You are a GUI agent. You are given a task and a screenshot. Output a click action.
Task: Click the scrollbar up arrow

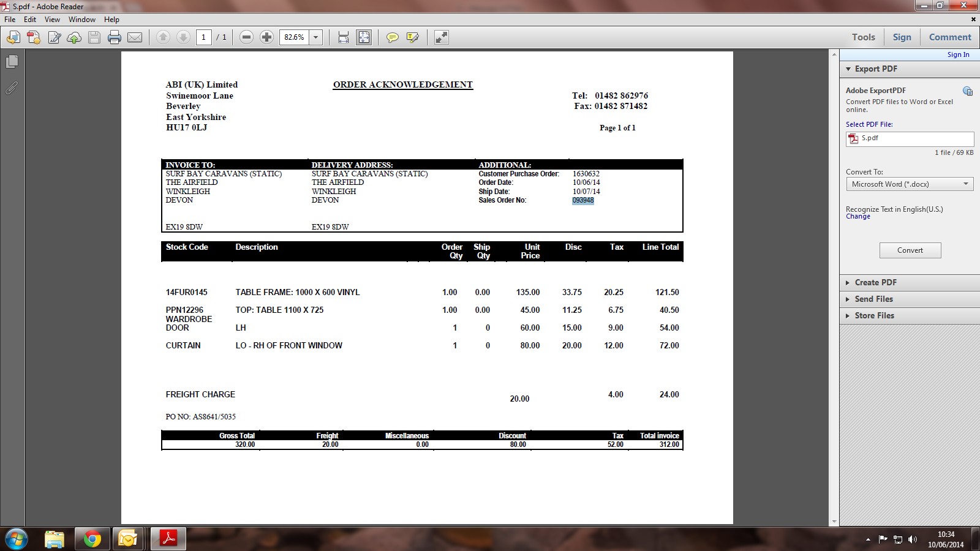tap(834, 55)
